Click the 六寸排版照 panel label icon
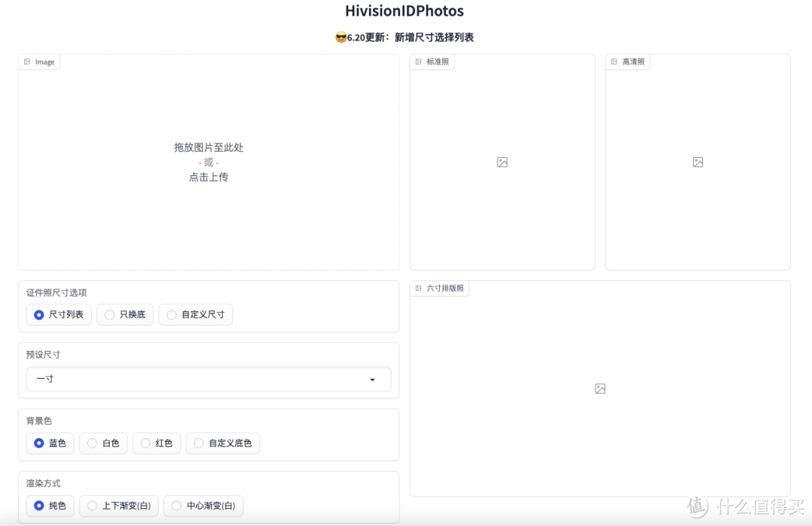Viewport: 812px width, 526px height. [419, 289]
